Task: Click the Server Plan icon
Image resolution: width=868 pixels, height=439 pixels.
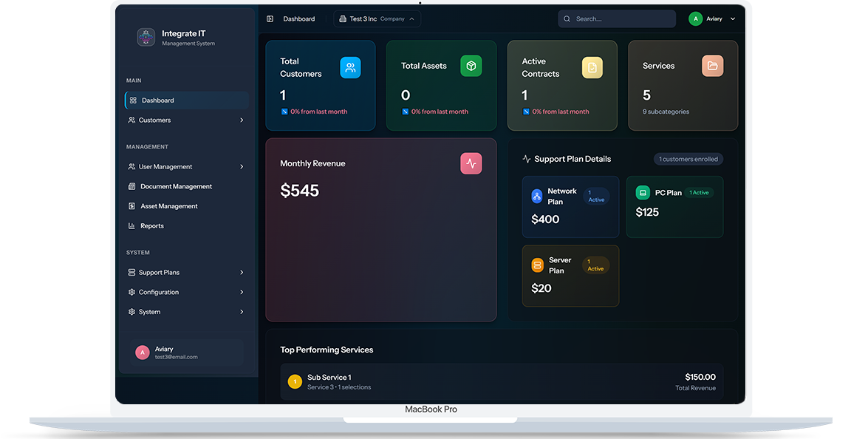Action: [538, 265]
